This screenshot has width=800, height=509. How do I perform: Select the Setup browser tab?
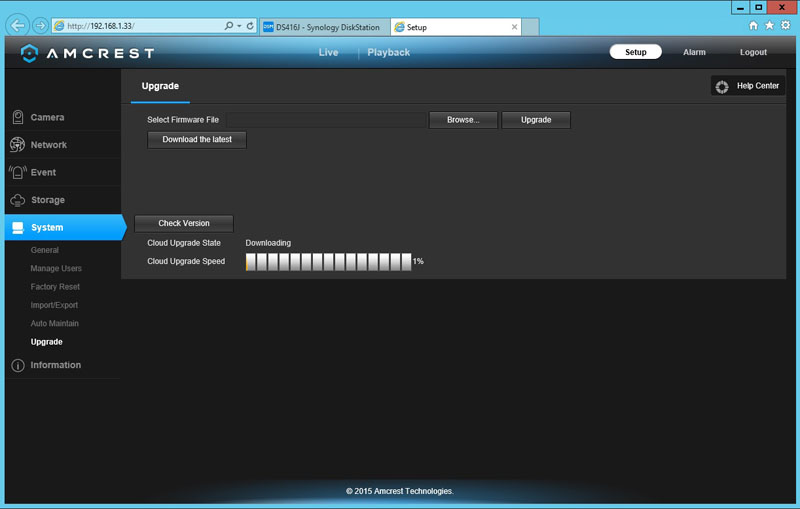tap(456, 27)
